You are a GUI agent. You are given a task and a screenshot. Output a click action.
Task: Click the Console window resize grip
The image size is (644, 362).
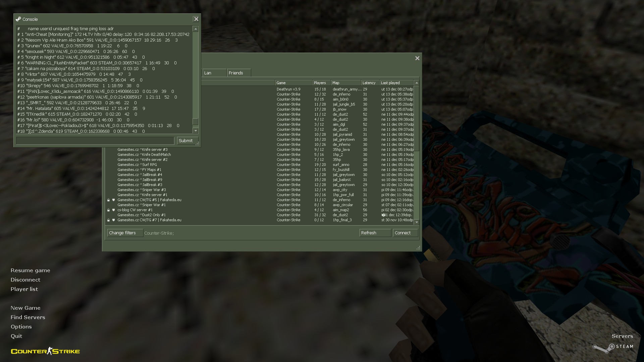198,143
